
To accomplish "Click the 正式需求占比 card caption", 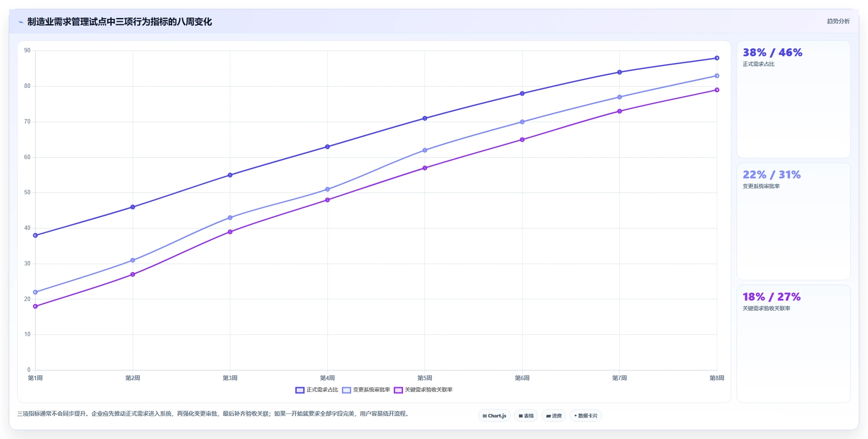I will pos(759,64).
